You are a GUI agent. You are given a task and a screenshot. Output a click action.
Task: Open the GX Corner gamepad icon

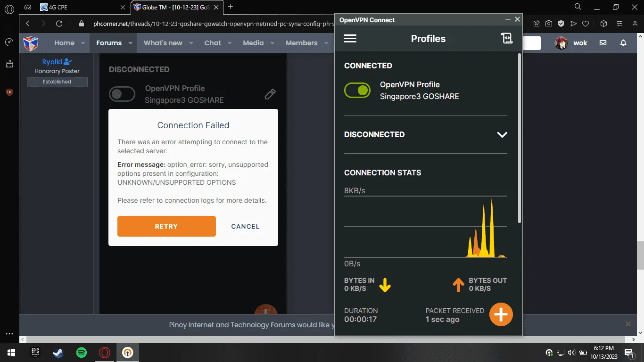click(x=28, y=7)
